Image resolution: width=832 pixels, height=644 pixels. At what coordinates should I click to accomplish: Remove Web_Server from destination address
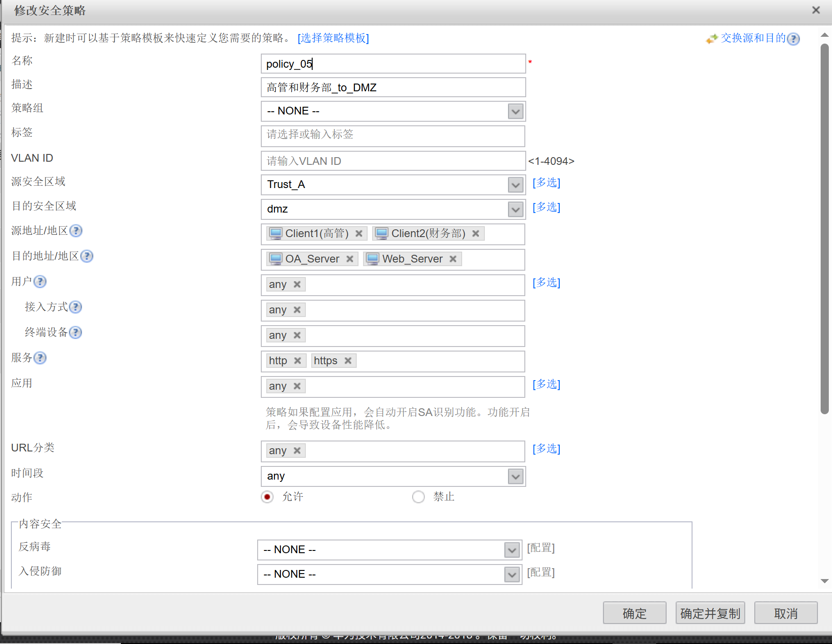tap(453, 259)
